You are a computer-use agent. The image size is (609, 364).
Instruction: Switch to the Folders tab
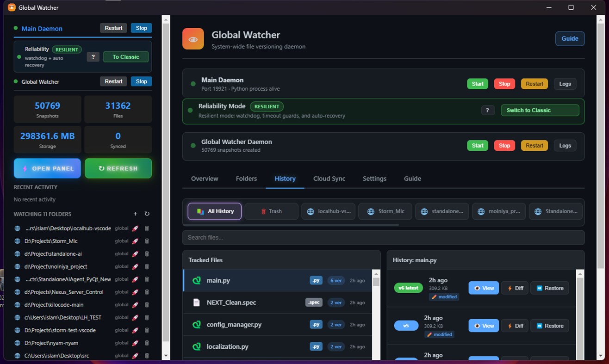pyautogui.click(x=246, y=179)
